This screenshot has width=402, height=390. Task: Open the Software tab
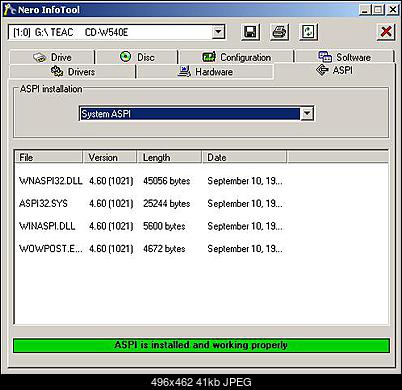tap(345, 57)
